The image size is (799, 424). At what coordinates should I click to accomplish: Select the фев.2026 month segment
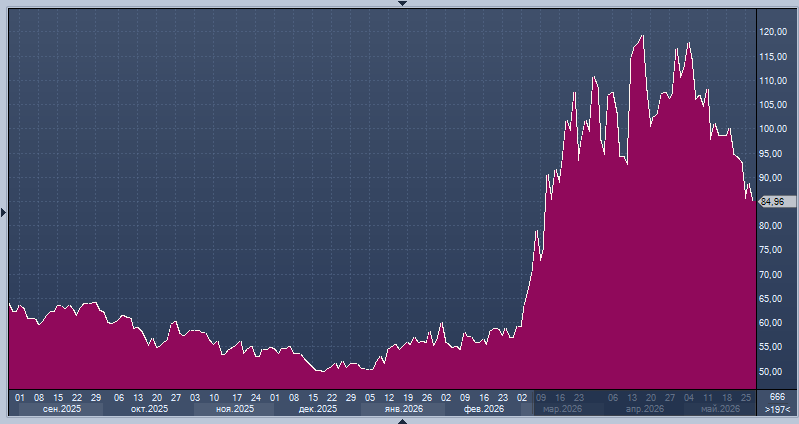coord(484,409)
